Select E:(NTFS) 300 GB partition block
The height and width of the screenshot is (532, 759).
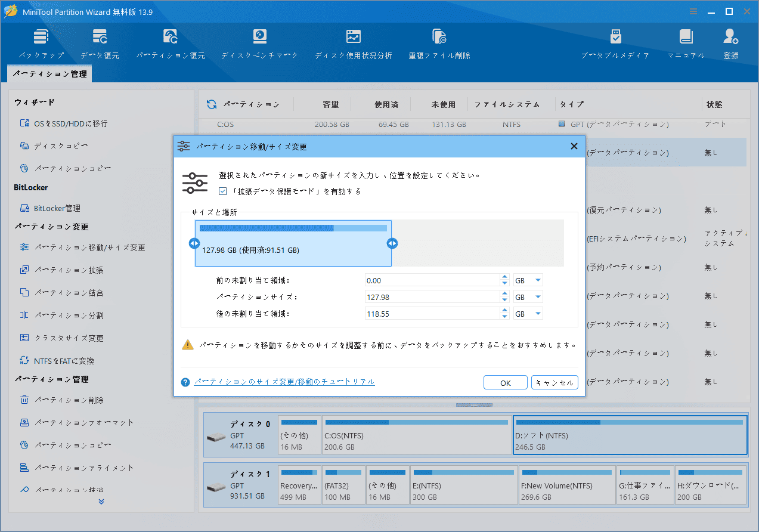(x=464, y=485)
